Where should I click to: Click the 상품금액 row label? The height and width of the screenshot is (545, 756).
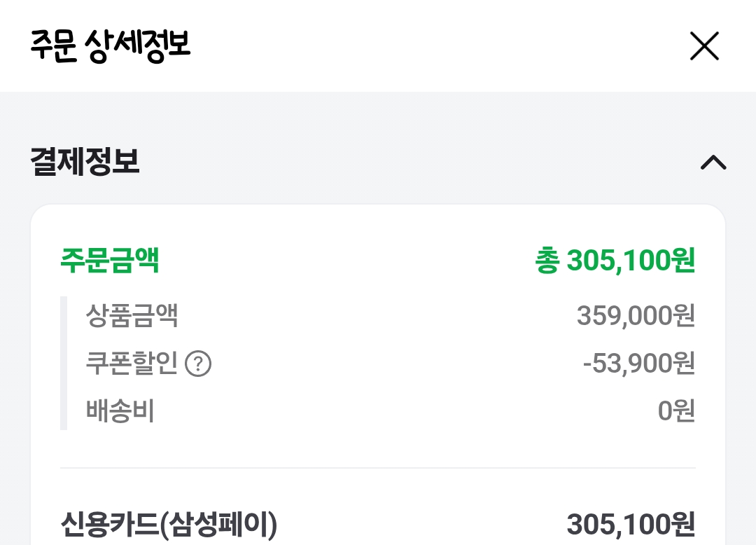[x=132, y=316]
